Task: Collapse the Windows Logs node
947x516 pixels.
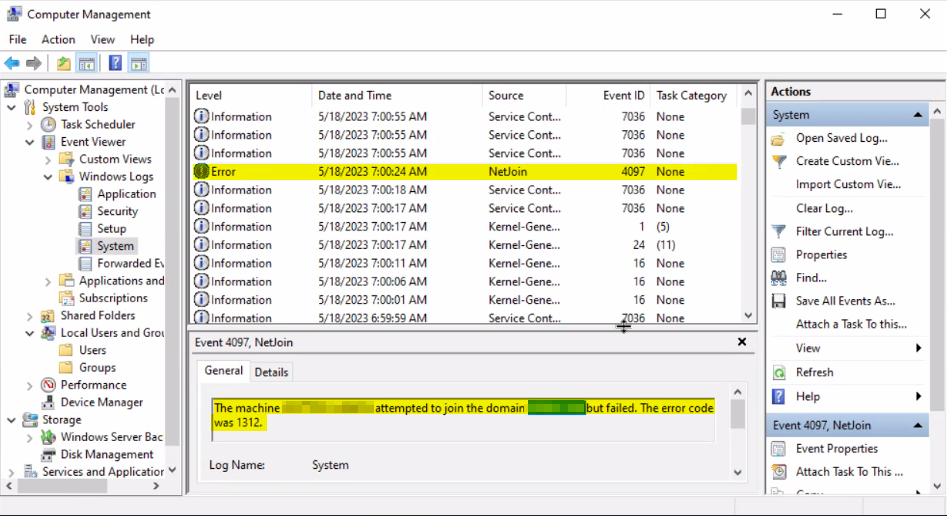Action: click(48, 177)
